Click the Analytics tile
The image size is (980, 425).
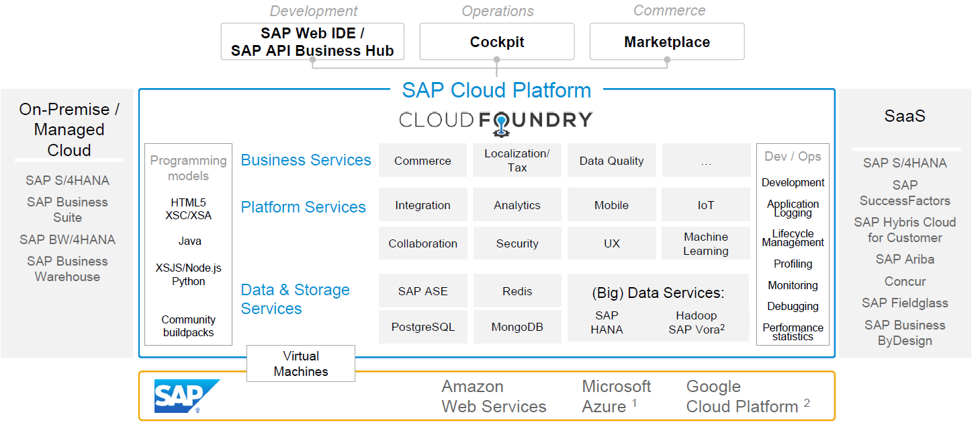pyautogui.click(x=517, y=205)
